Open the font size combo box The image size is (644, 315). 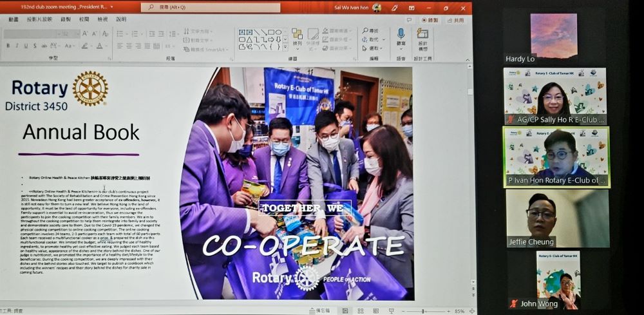click(x=70, y=33)
